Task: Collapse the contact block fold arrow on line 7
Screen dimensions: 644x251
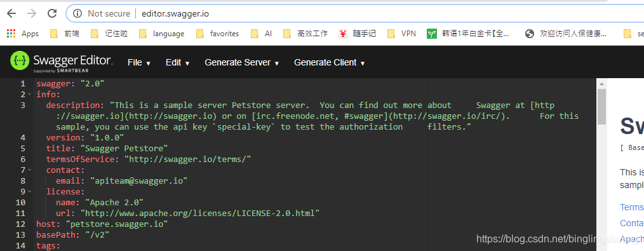Action: click(30, 170)
